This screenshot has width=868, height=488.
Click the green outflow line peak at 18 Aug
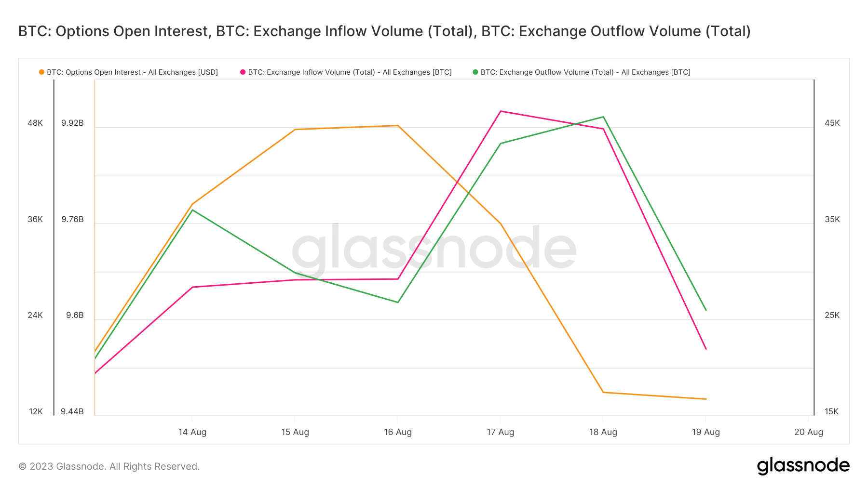click(603, 117)
